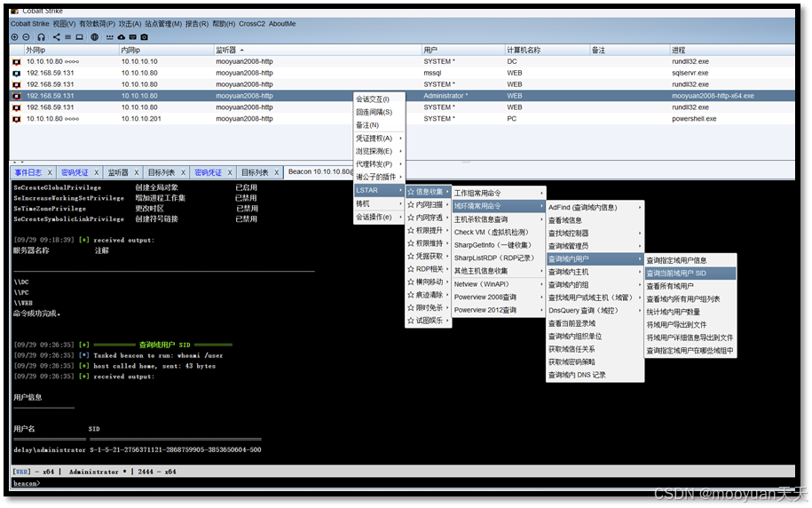Expand the 代理转发(P) submenu
This screenshot has width=812, height=508.
(x=379, y=163)
